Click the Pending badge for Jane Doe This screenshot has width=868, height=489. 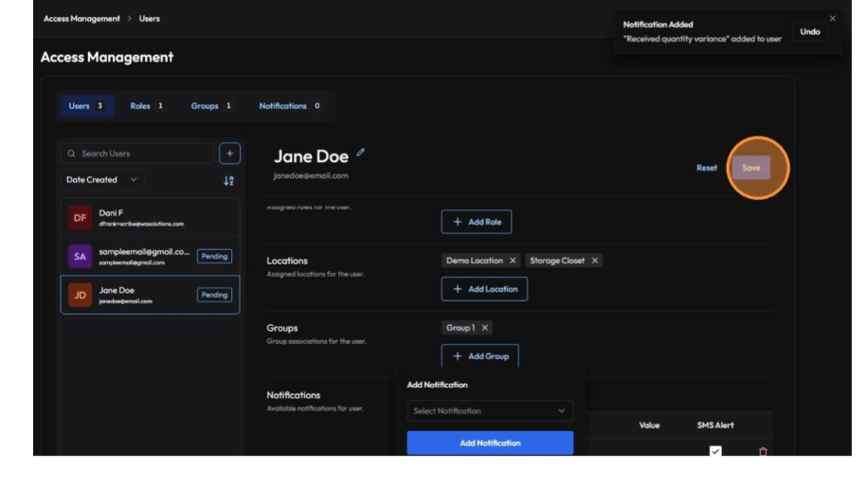(x=214, y=295)
